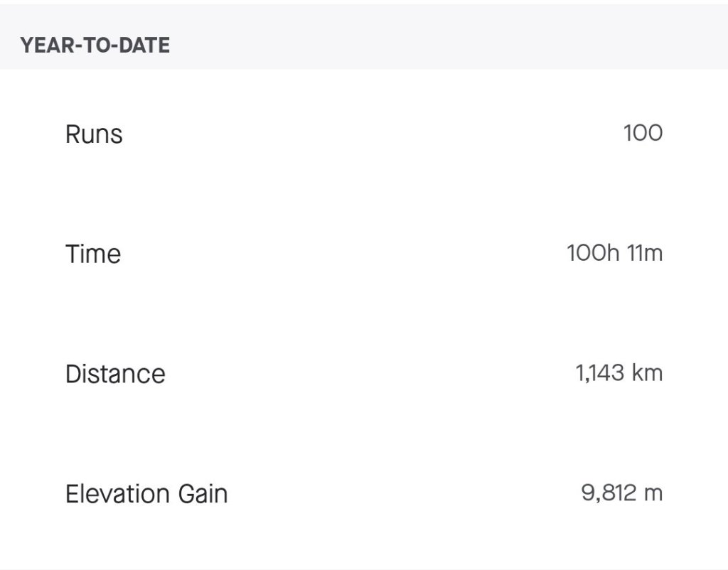Screen dimensions: 728x570
Task: Select the Runs row label
Action: [x=94, y=134]
